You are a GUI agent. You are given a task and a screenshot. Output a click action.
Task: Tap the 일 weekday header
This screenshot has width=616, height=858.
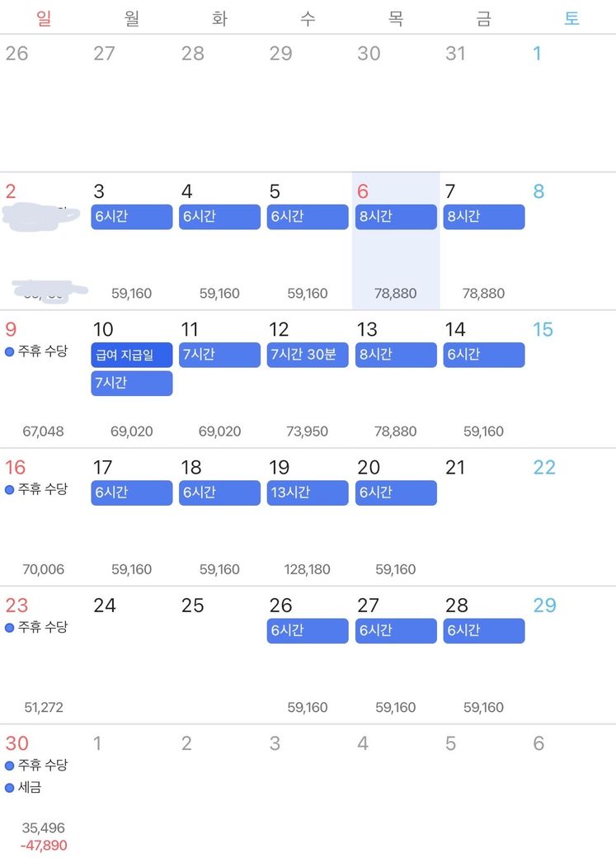tap(44, 18)
